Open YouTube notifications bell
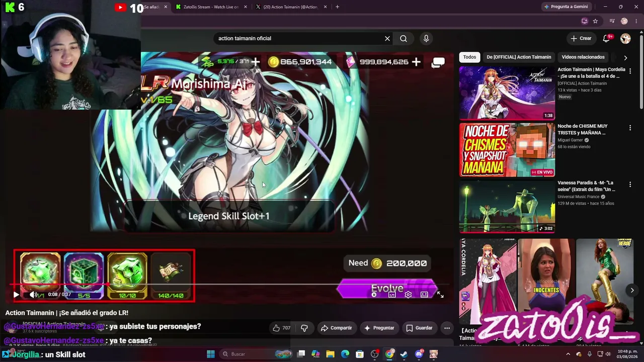The height and width of the screenshot is (362, 644). pyautogui.click(x=607, y=38)
